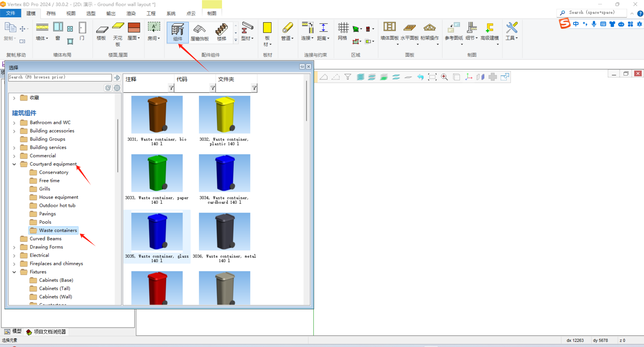The image size is (644, 347).
Task: Click the refresh icon in selection dialog
Action: pyautogui.click(x=108, y=88)
